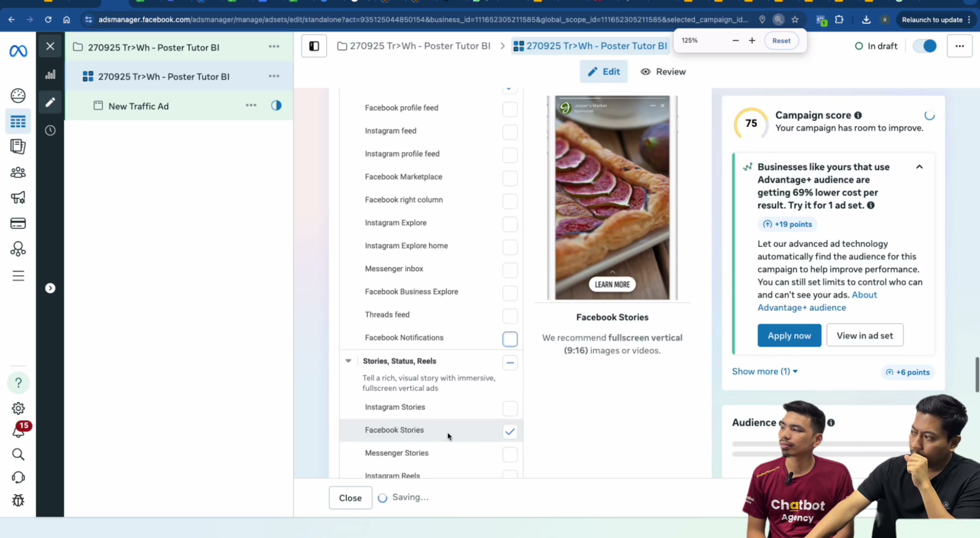Open the top-right more options ellipsis menu
Viewport: 980px width, 538px height.
960,46
